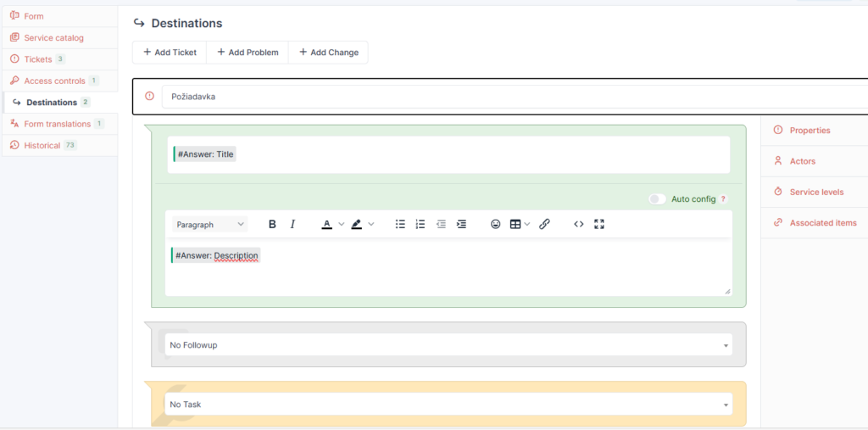Switch to the Actors tab
This screenshot has width=868, height=430.
[x=802, y=161]
